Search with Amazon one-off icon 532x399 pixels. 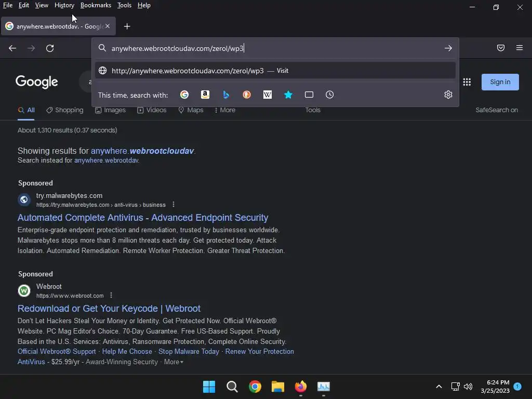(205, 95)
